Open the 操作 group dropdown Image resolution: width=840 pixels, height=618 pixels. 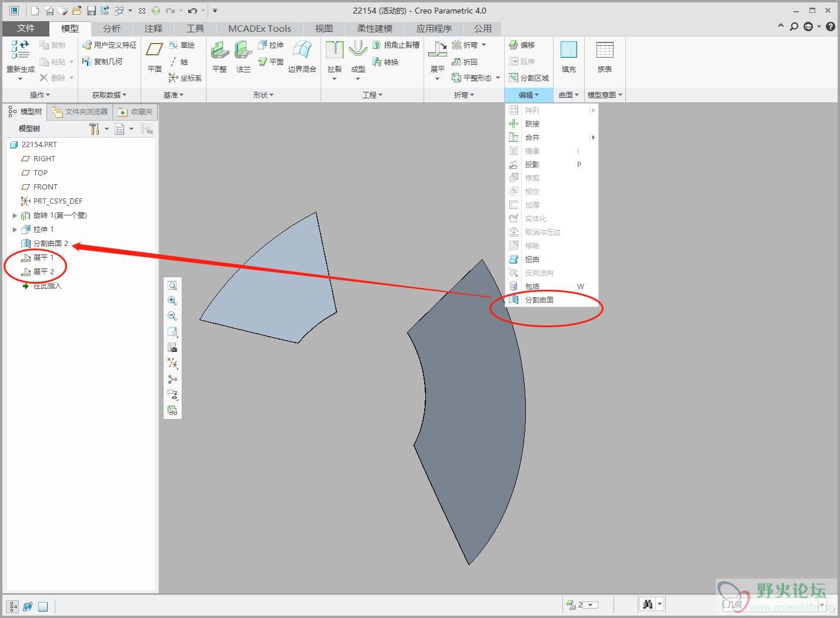(x=40, y=95)
